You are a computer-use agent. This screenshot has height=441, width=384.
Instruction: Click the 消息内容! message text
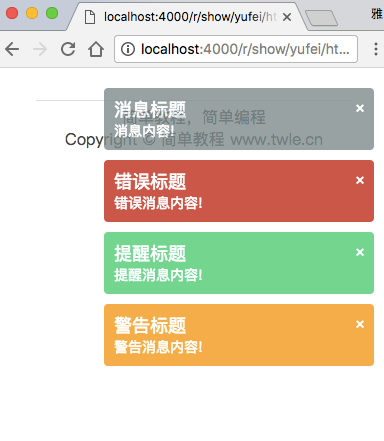144,131
